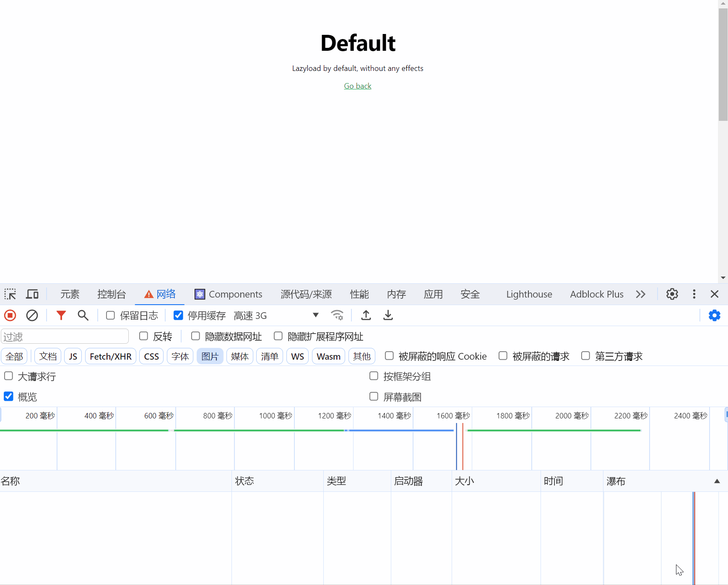The width and height of the screenshot is (728, 585).
Task: Open the 安全 tab
Action: pyautogui.click(x=470, y=294)
